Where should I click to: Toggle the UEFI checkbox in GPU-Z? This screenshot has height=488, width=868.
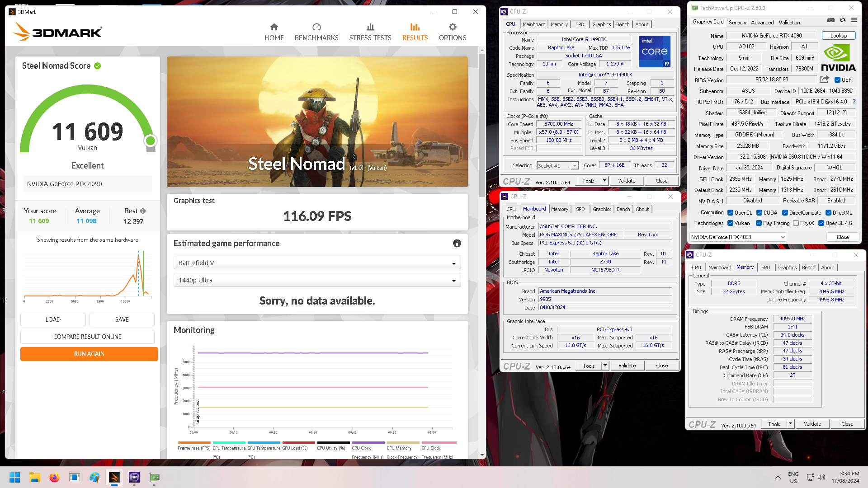[x=837, y=80]
